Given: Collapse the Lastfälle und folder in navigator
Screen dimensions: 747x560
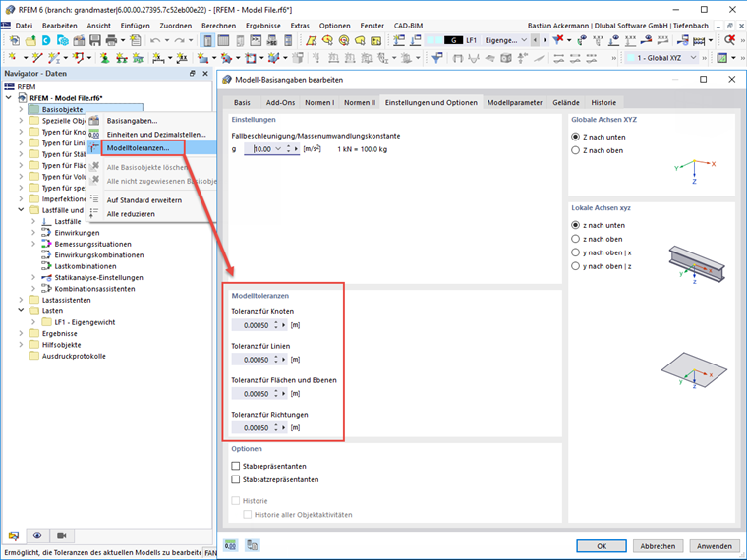Looking at the screenshot, I should (x=21, y=210).
